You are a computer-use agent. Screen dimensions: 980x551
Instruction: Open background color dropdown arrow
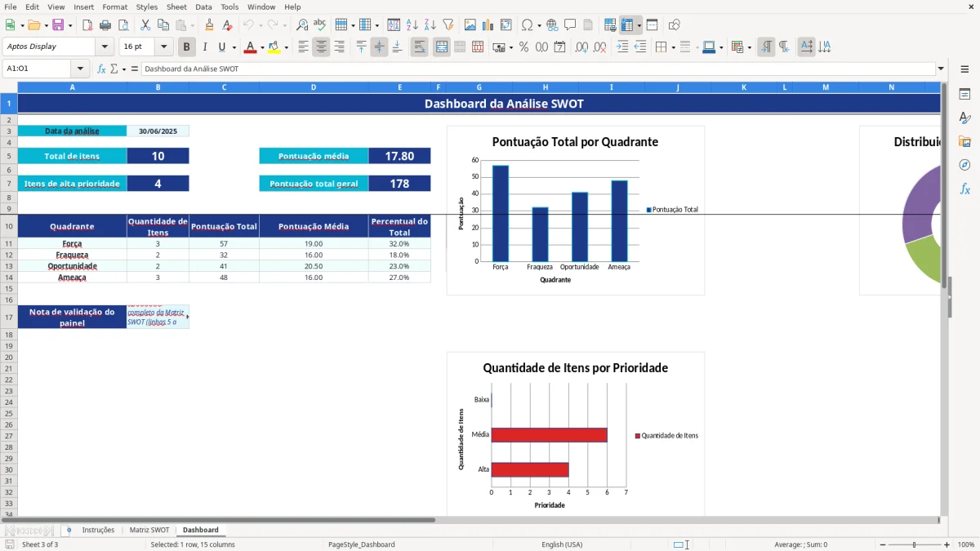[286, 47]
